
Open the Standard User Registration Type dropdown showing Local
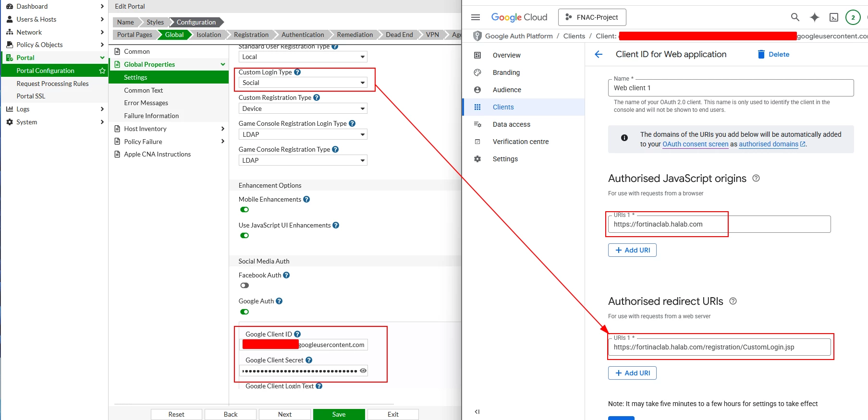(303, 57)
